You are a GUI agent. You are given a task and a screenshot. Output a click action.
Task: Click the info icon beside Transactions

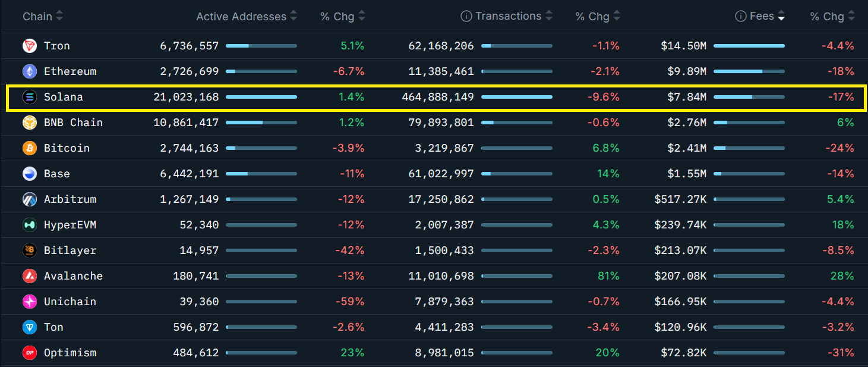click(x=466, y=17)
